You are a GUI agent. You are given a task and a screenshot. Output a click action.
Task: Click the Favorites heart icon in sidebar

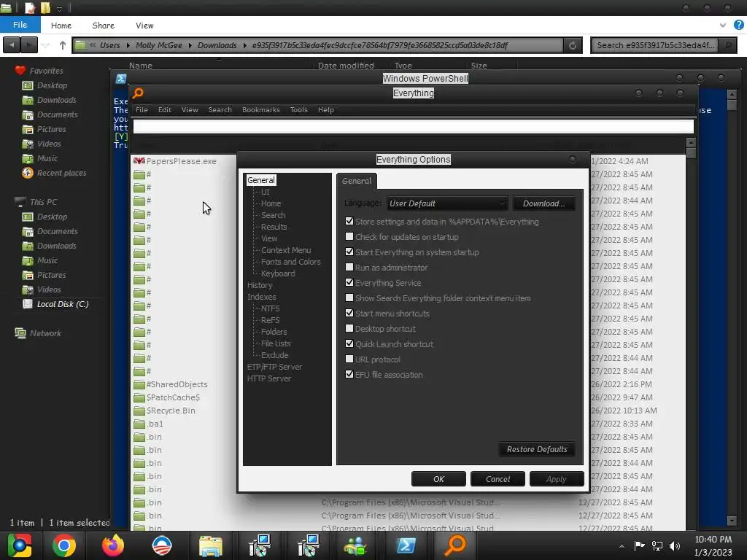(20, 71)
